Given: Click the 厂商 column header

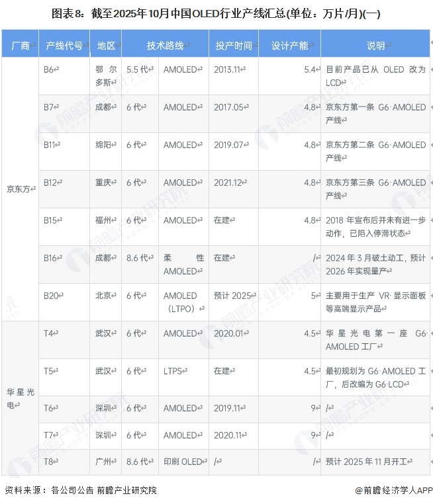Looking at the screenshot, I should pyautogui.click(x=21, y=46).
